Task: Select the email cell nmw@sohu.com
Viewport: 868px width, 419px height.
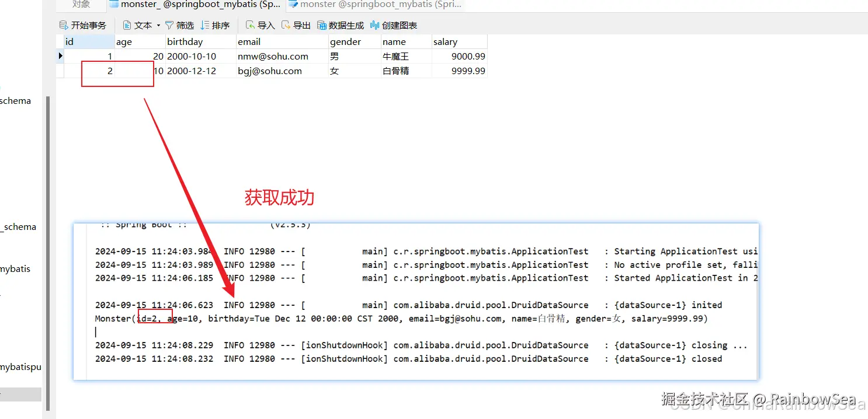Action: tap(282, 57)
